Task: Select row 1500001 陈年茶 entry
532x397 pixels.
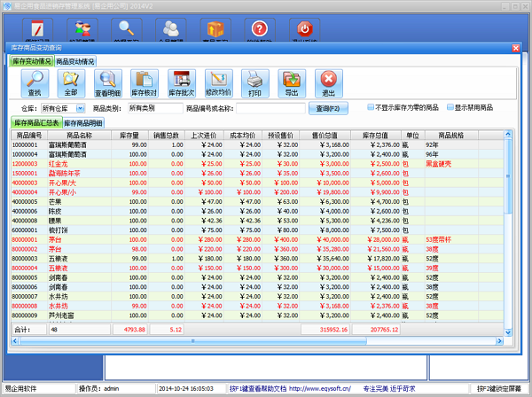Action: [257, 173]
